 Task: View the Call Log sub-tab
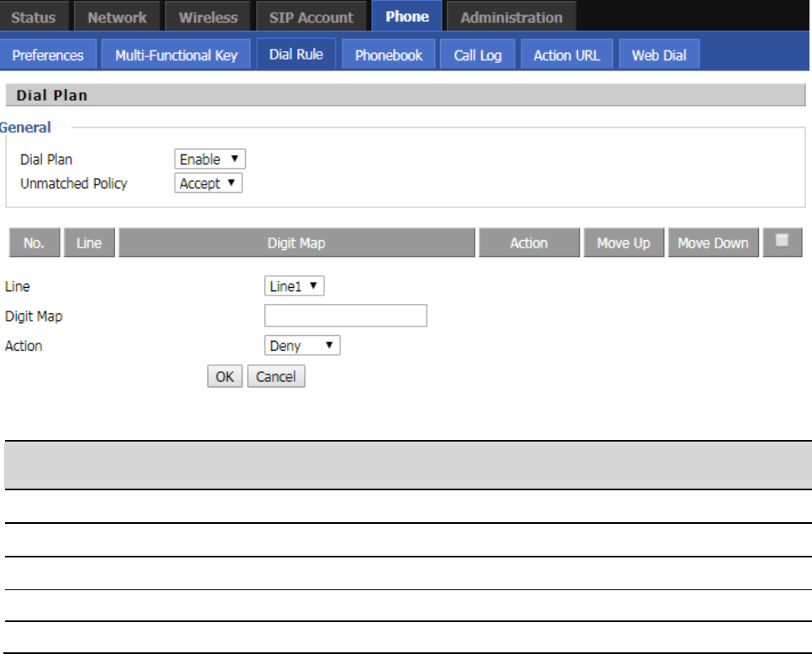pyautogui.click(x=478, y=55)
